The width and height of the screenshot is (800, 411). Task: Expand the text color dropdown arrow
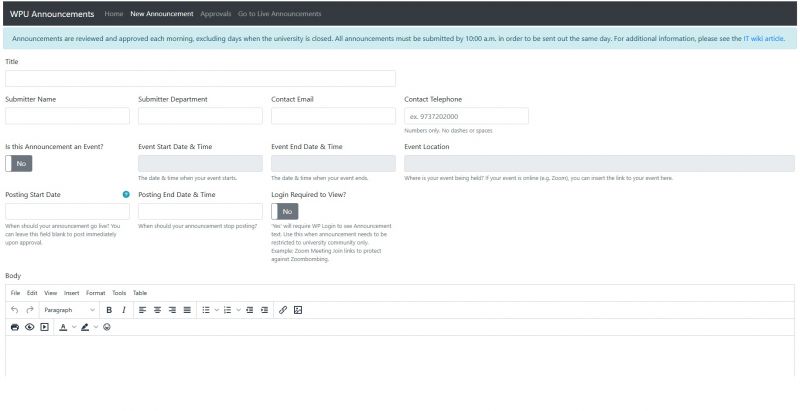74,327
